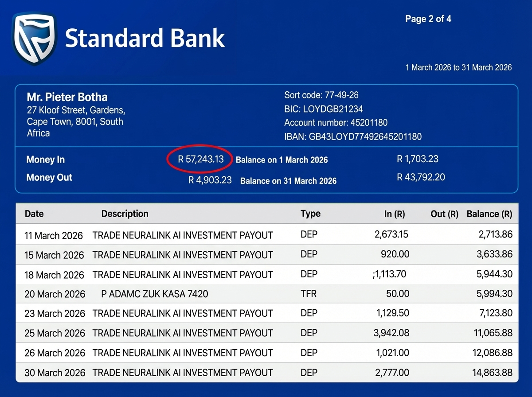This screenshot has height=397, width=532.
Task: Click the 23 March 2026 date cell
Action: coord(55,314)
